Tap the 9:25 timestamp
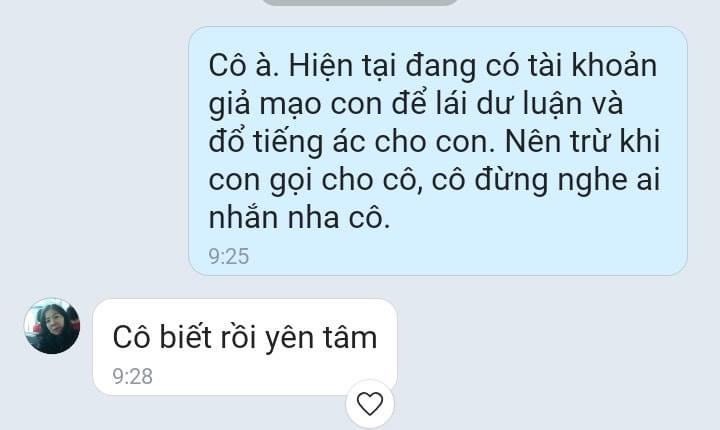 click(x=229, y=256)
